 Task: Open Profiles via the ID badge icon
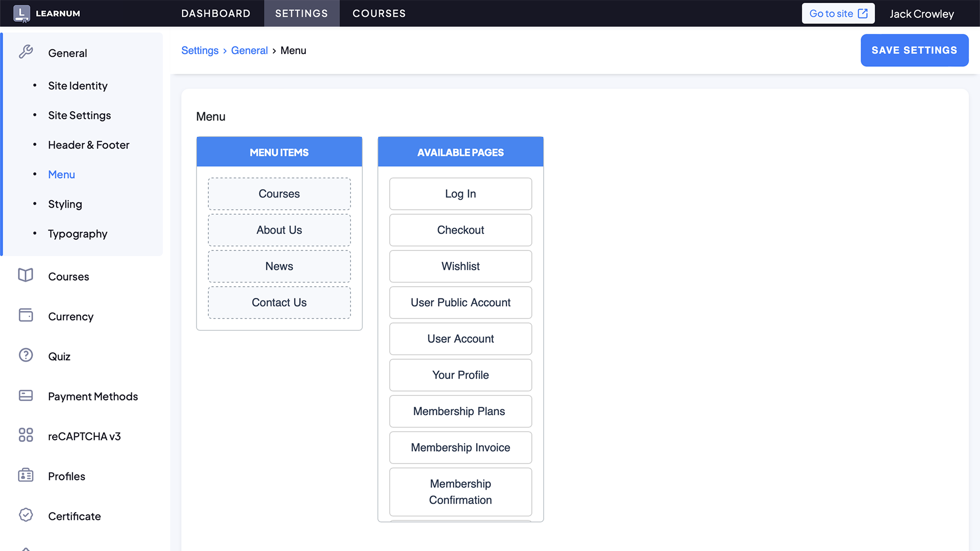coord(26,475)
